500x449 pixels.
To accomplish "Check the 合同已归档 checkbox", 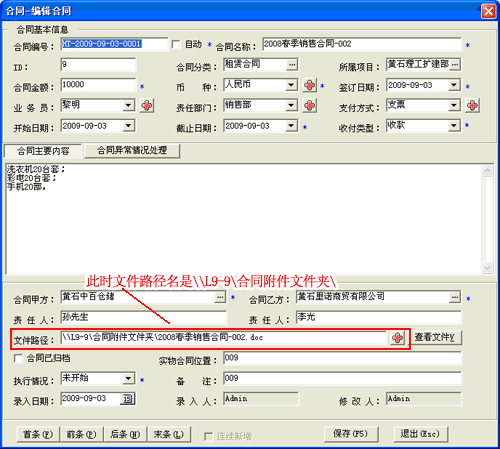I will (18, 358).
